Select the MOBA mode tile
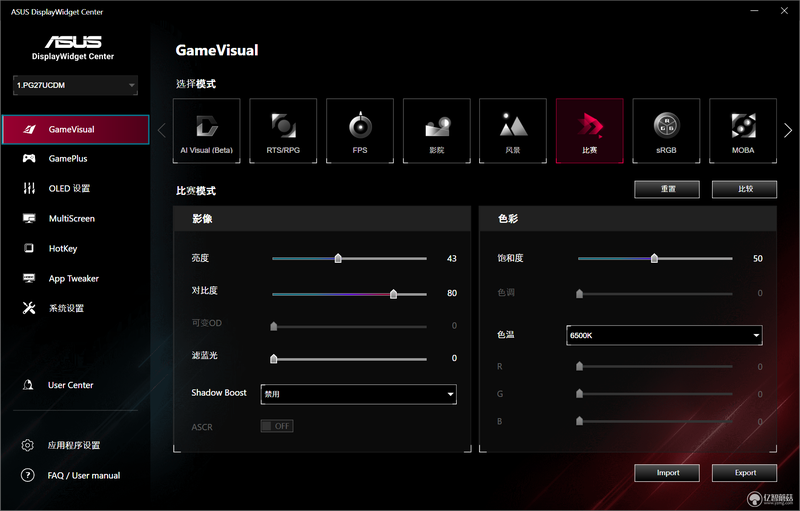The width and height of the screenshot is (800, 511). point(743,131)
